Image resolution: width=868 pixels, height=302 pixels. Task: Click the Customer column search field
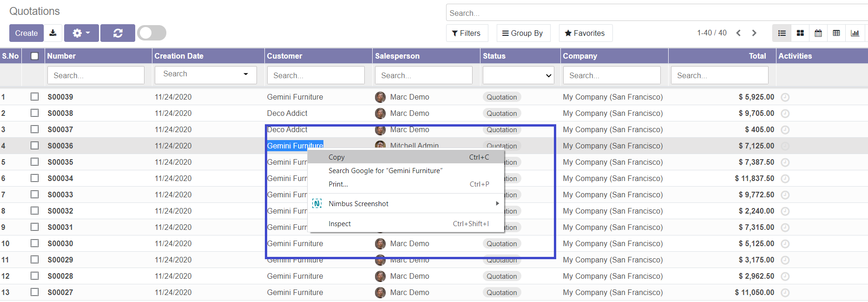point(316,75)
